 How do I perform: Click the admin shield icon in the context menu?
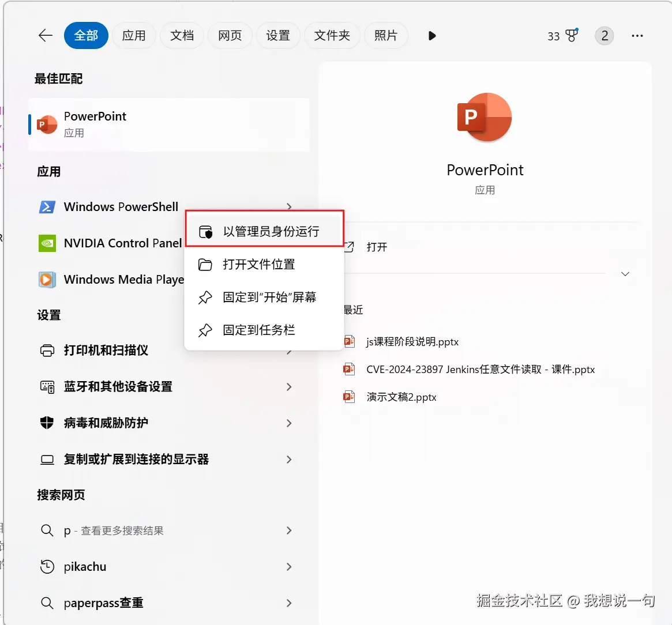(205, 232)
